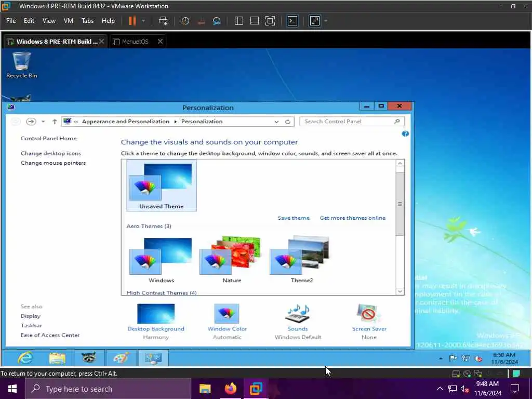Close the MenuetOS tab
The height and width of the screenshot is (399, 532).
click(x=160, y=42)
